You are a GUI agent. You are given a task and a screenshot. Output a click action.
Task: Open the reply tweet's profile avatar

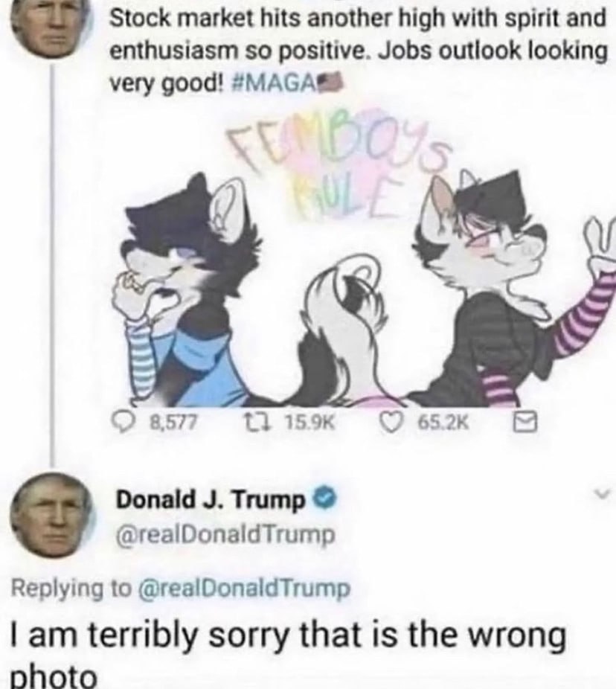tap(52, 516)
